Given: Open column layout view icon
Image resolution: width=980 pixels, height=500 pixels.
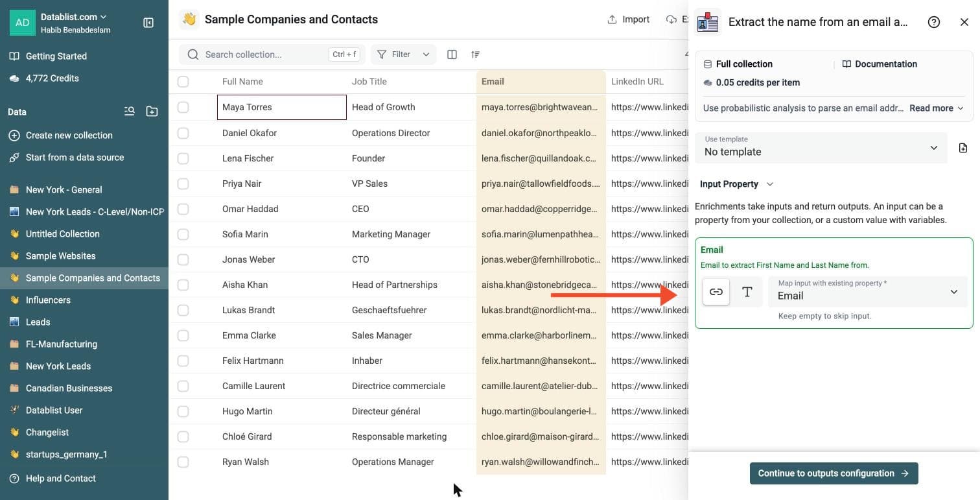Looking at the screenshot, I should click(x=452, y=54).
